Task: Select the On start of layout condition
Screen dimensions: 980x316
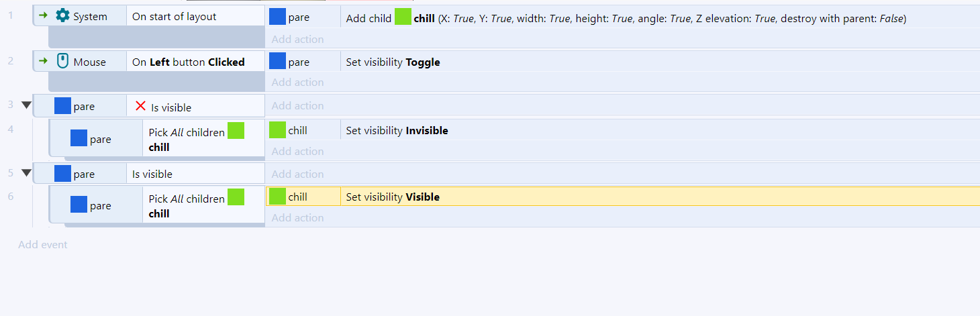Action: tap(195, 16)
